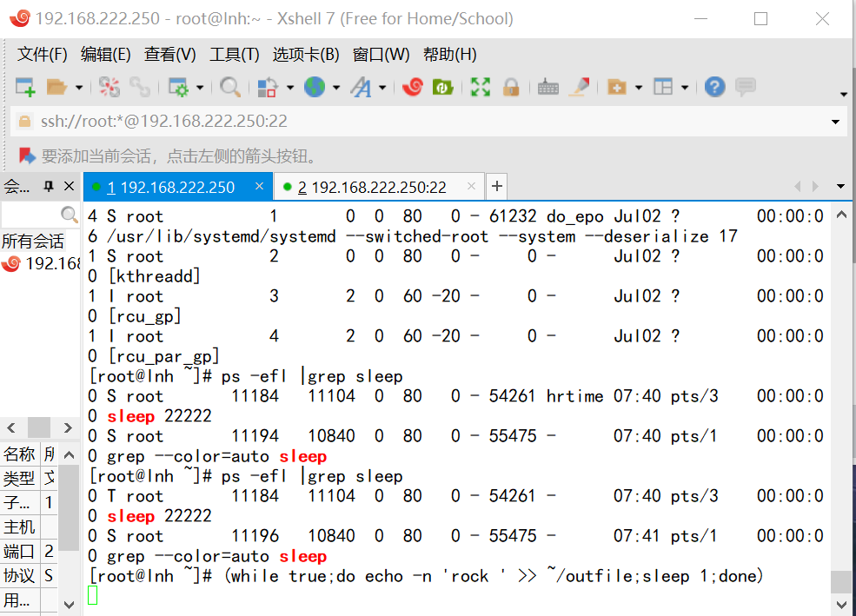Click terminal scrollbar up arrow

click(842, 215)
